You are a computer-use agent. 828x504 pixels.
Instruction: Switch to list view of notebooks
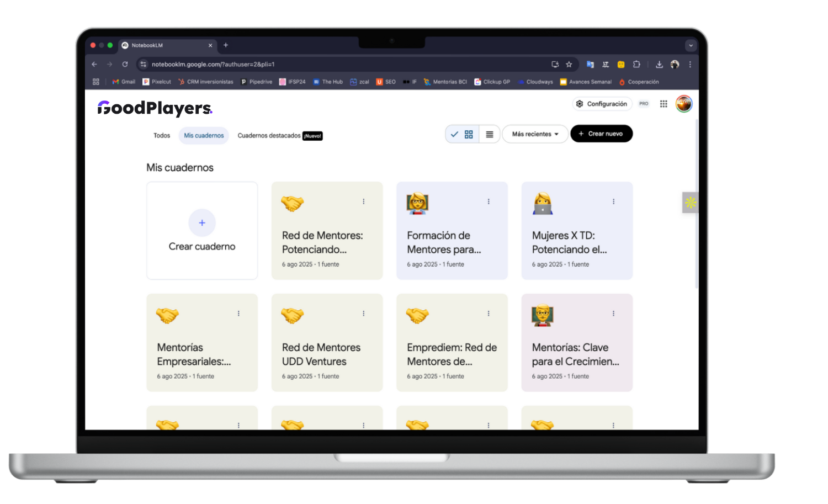(489, 134)
